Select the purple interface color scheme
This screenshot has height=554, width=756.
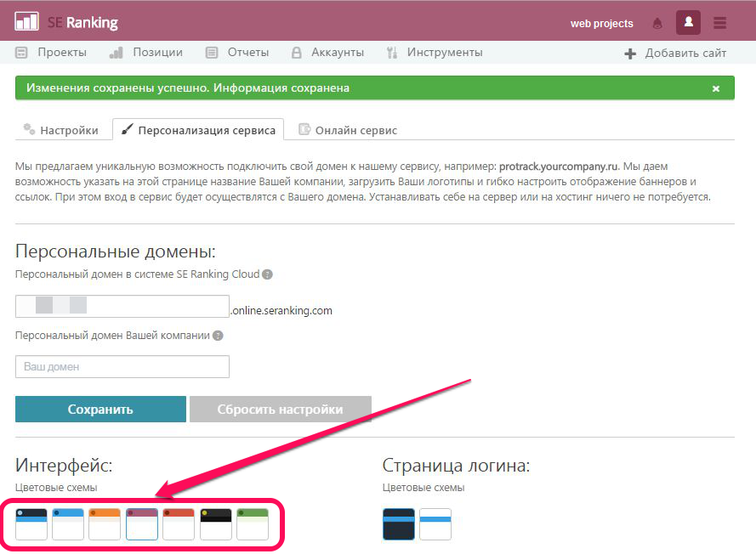(x=142, y=524)
